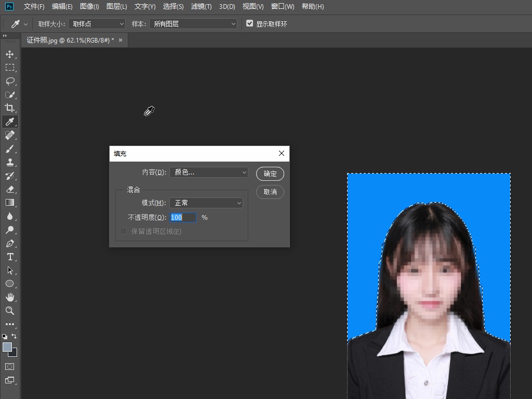The image size is (532, 399).
Task: Toggle the 保留透明区域 checkbox
Action: tap(123, 231)
